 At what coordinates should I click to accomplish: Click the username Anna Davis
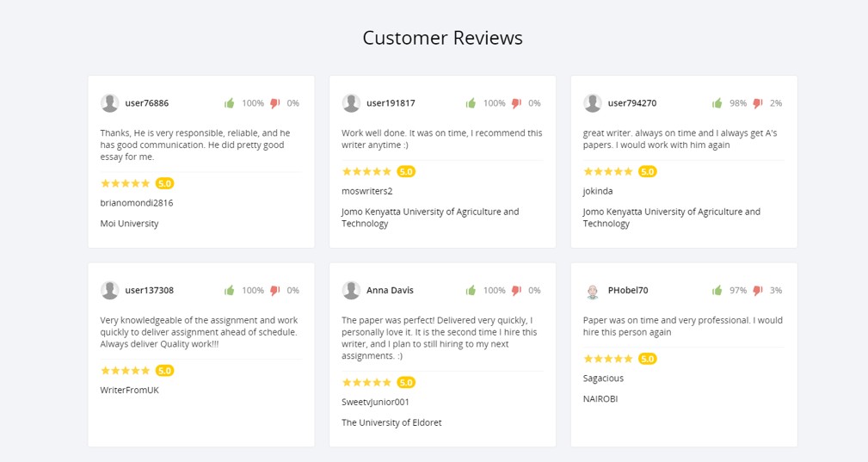[x=390, y=290]
